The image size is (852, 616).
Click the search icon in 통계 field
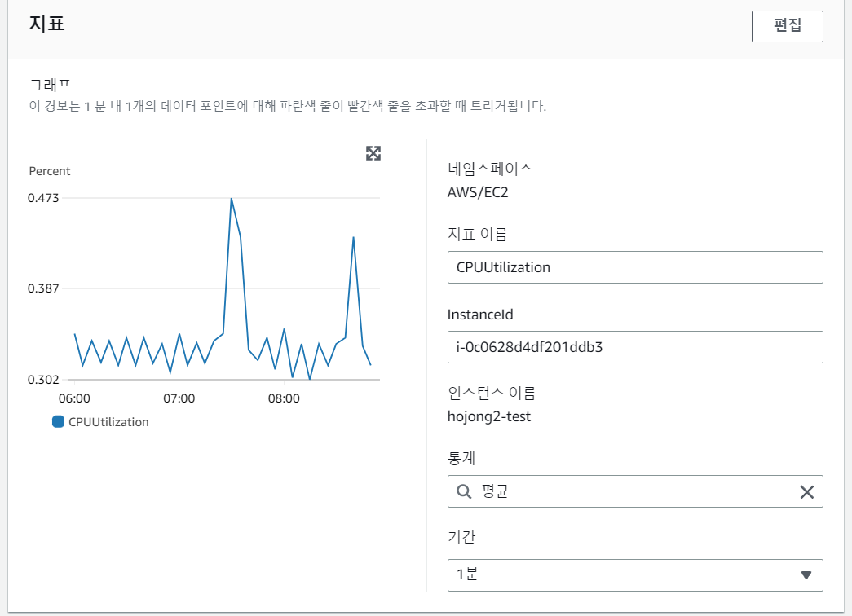coord(464,491)
